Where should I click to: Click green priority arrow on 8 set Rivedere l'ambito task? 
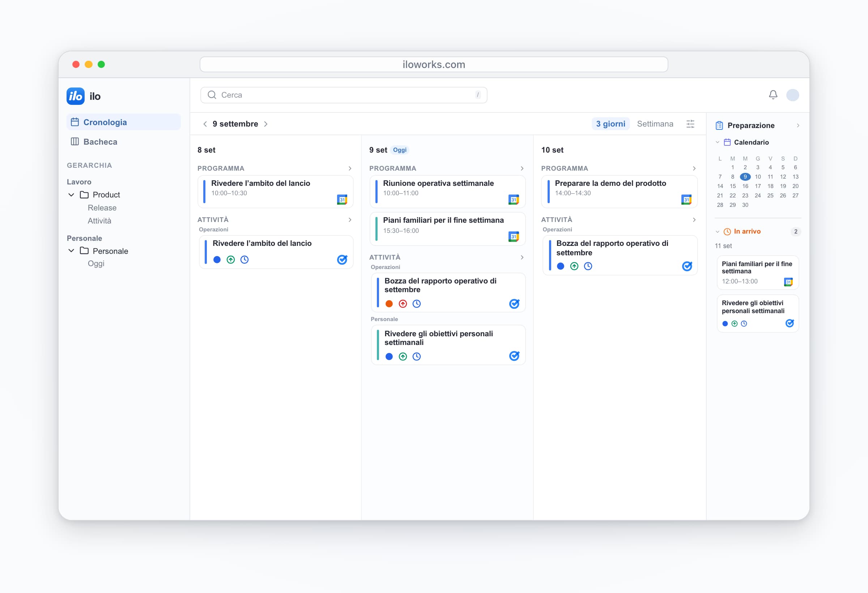[x=231, y=260]
